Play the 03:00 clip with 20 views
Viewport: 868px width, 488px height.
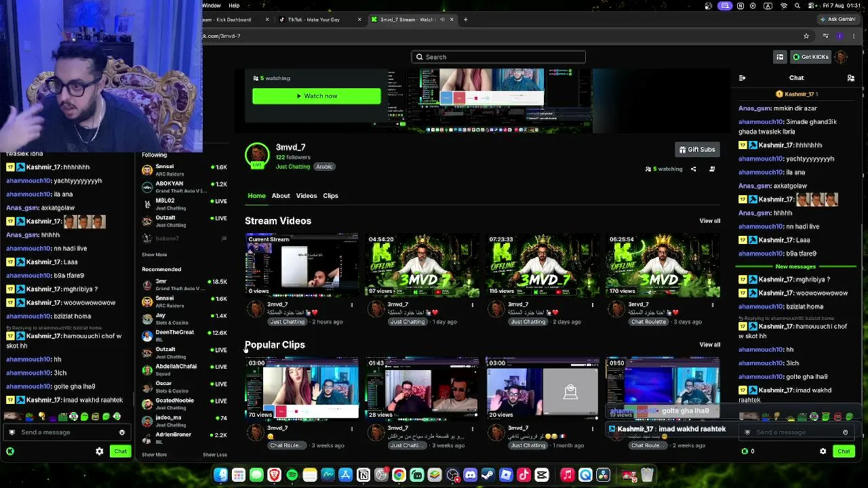(542, 389)
